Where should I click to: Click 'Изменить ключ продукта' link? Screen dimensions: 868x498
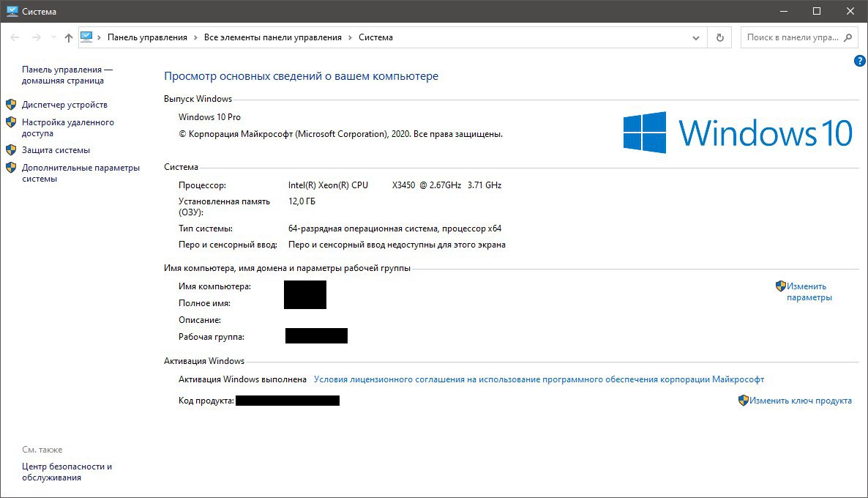point(801,401)
